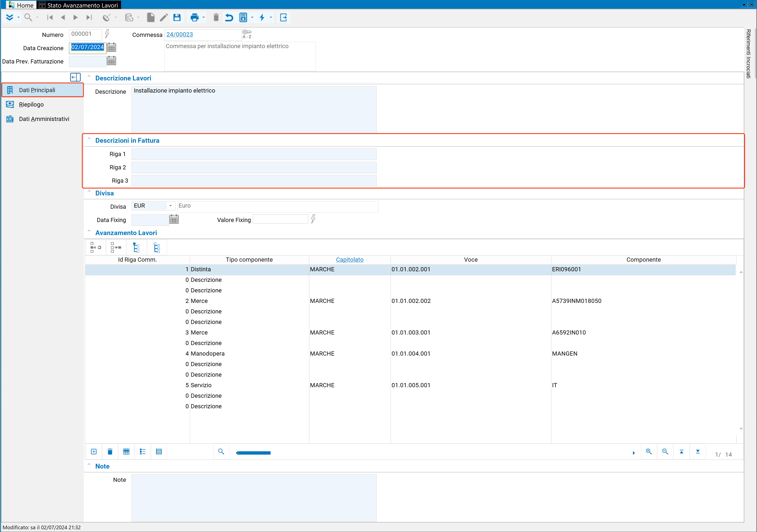
Task: Click the document download toolbar icon
Action: pyautogui.click(x=243, y=17)
